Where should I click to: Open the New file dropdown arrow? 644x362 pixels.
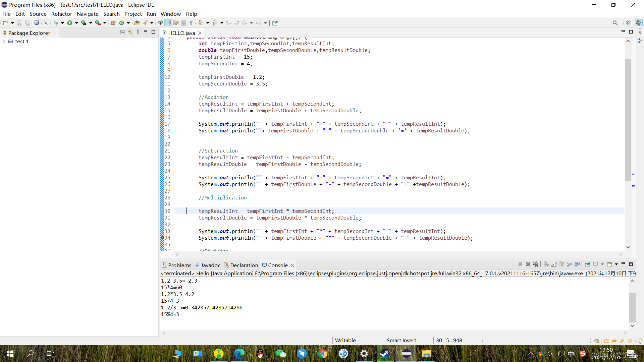coord(12,23)
